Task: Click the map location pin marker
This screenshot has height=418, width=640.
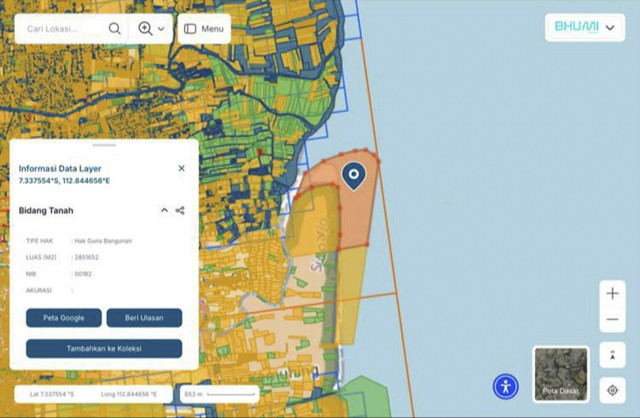Action: 353,176
